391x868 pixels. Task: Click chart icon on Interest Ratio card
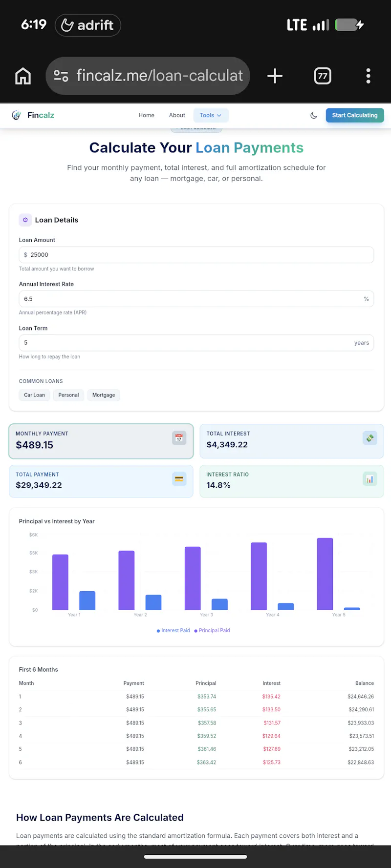(x=370, y=479)
